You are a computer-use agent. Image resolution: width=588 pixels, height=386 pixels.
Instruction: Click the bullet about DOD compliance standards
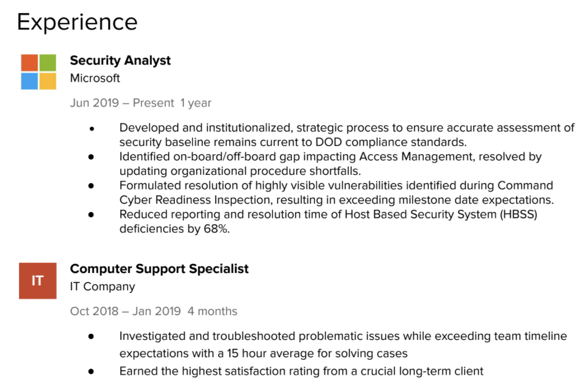(347, 135)
